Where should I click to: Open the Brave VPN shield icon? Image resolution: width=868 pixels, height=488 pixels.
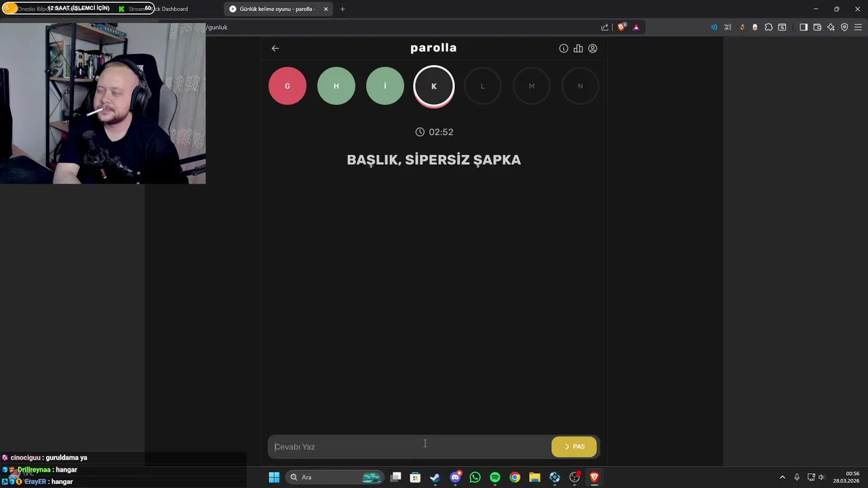coord(844,27)
